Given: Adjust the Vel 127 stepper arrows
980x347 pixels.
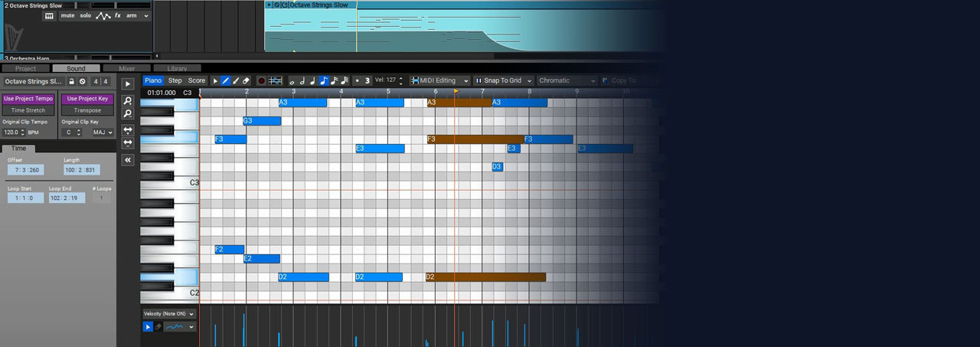Looking at the screenshot, I should pos(402,80).
